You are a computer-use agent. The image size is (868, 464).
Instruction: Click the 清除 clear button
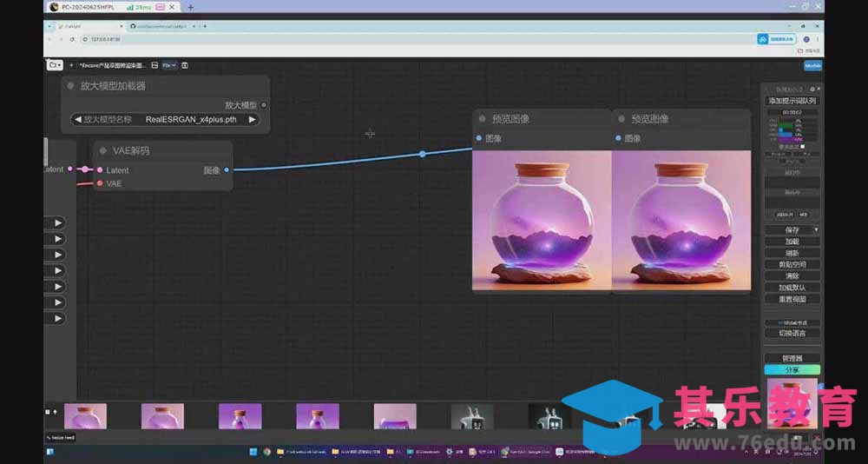(792, 276)
